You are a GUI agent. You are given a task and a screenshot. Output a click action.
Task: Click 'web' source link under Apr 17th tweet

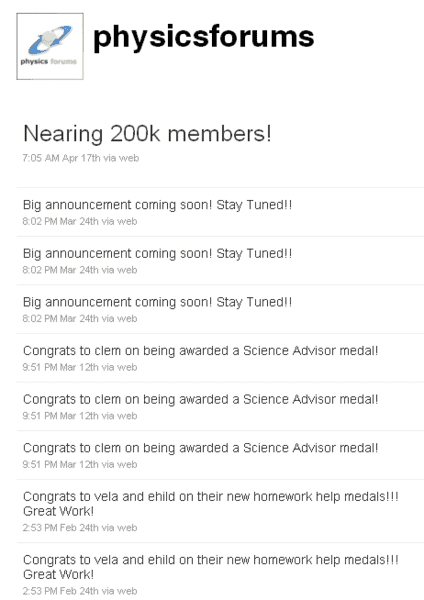[x=129, y=158]
